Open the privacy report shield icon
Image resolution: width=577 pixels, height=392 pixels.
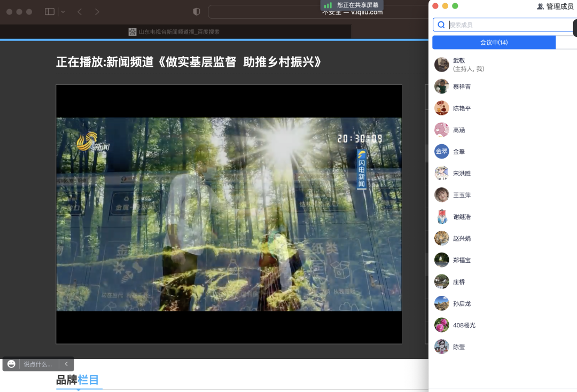tap(196, 11)
